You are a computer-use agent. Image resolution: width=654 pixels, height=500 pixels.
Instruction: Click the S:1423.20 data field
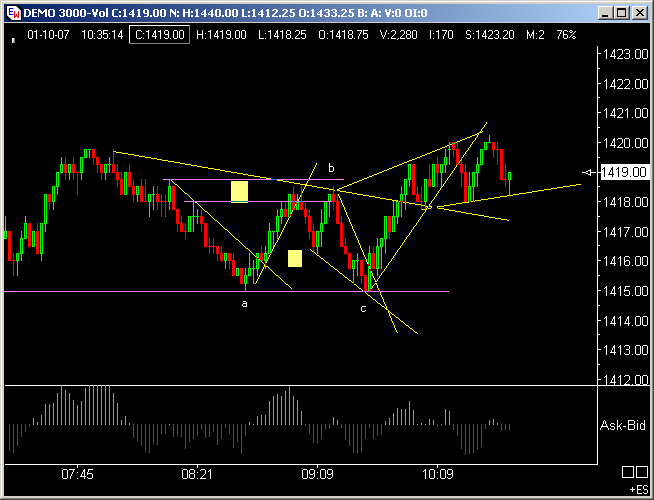point(490,35)
